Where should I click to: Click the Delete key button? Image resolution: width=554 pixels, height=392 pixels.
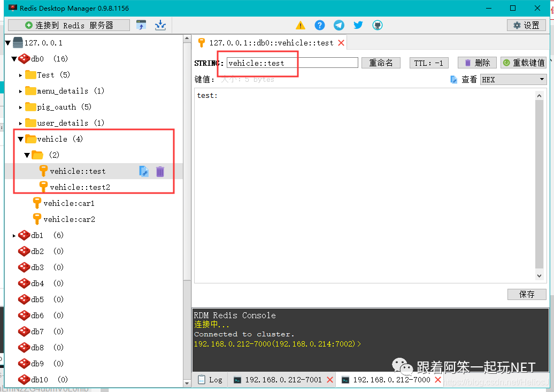pos(477,63)
